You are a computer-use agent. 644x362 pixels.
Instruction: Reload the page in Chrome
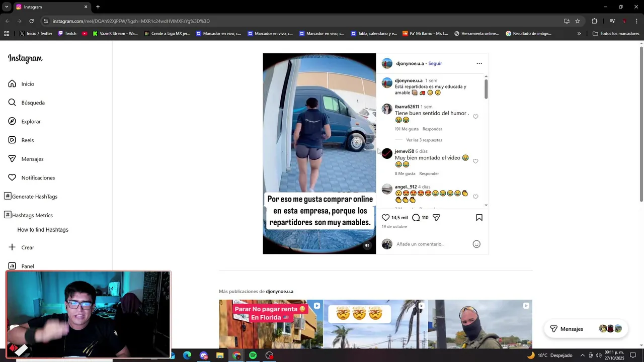tap(31, 21)
